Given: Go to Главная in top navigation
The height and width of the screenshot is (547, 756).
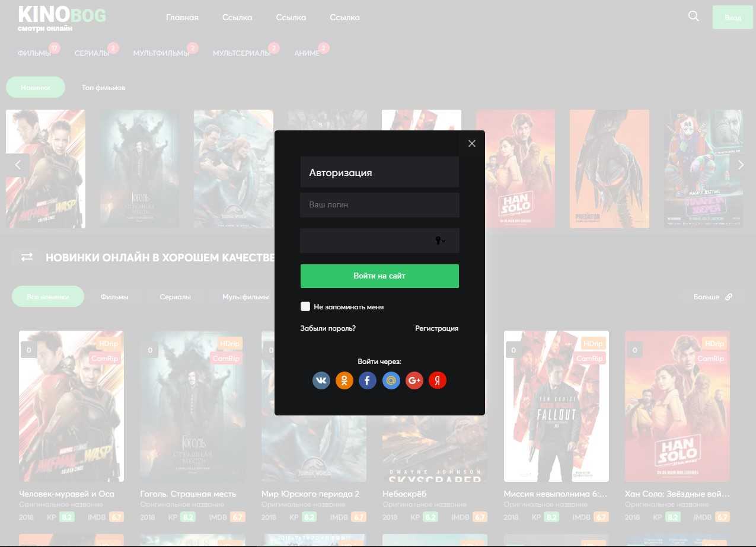Looking at the screenshot, I should [x=182, y=17].
